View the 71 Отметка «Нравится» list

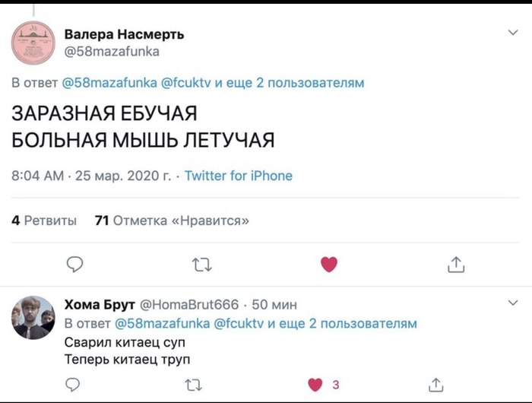pos(173,221)
